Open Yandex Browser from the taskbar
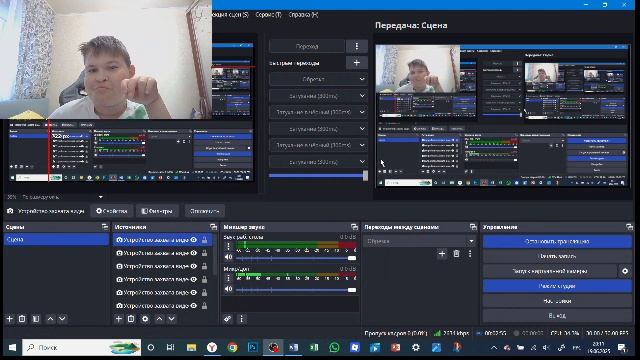This screenshot has width=640, height=360. click(x=212, y=347)
